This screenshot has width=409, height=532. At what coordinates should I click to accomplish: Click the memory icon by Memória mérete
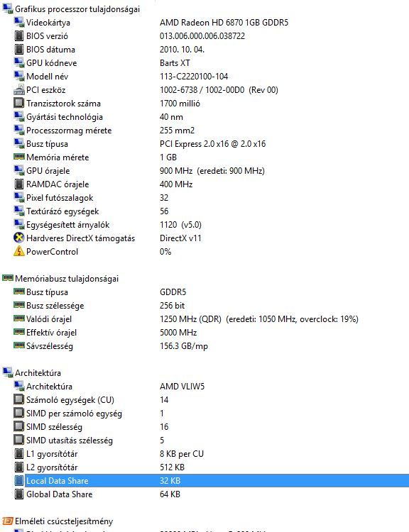point(19,157)
